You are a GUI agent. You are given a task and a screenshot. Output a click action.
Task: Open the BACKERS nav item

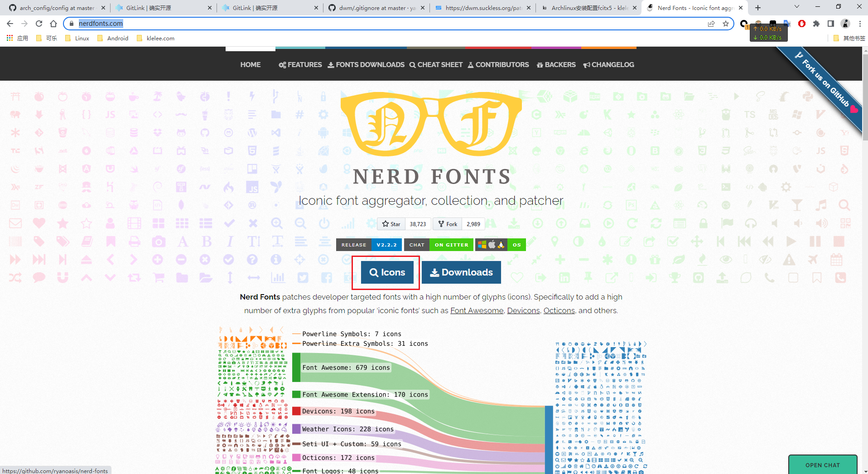tap(556, 65)
